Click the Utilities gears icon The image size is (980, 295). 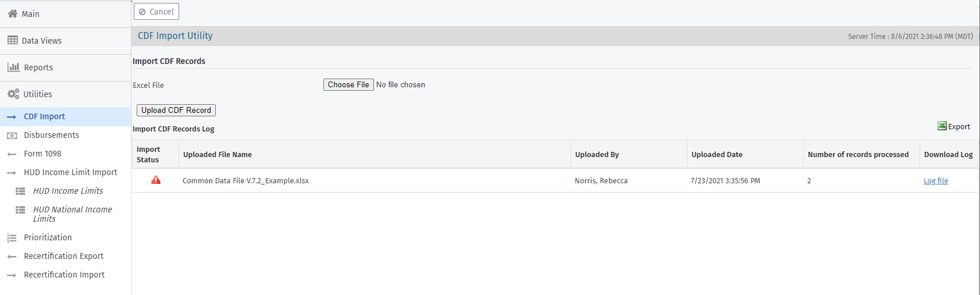tap(13, 94)
